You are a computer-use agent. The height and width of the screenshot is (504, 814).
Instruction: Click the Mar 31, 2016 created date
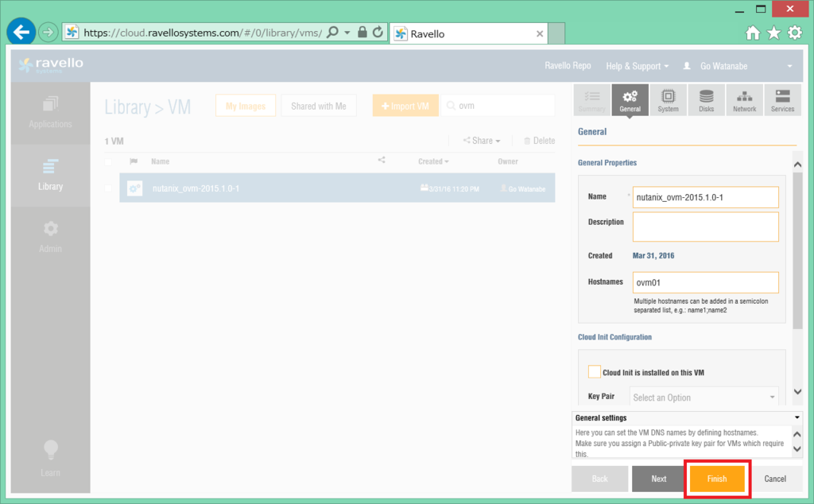(x=653, y=255)
